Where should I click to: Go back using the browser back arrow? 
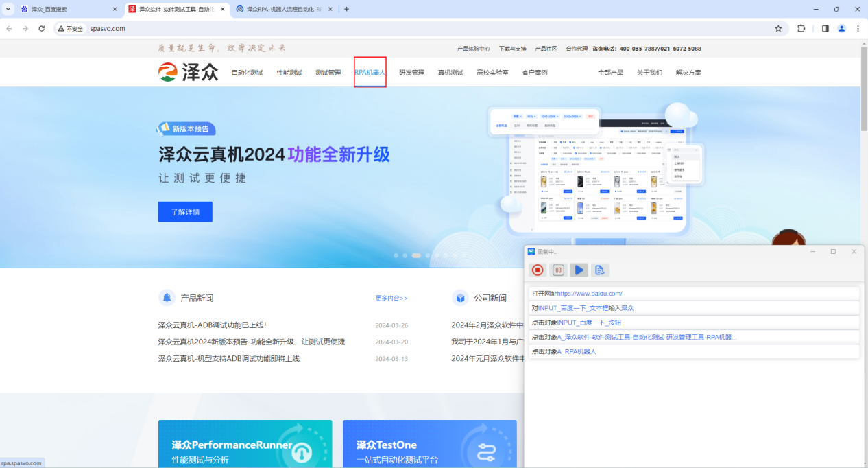(10, 28)
